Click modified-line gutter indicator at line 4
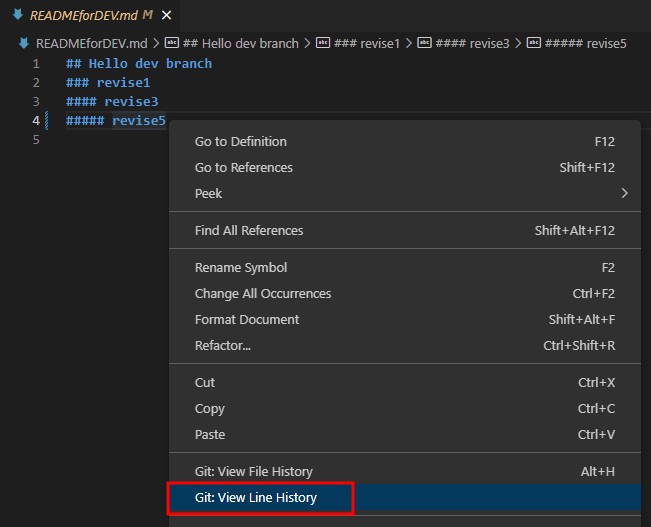The width and height of the screenshot is (651, 527). pyautogui.click(x=46, y=120)
